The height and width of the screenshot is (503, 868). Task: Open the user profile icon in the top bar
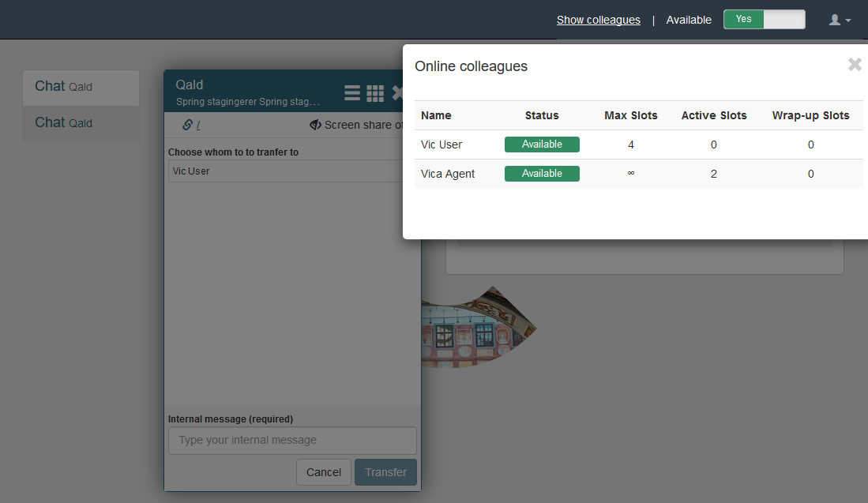(834, 19)
